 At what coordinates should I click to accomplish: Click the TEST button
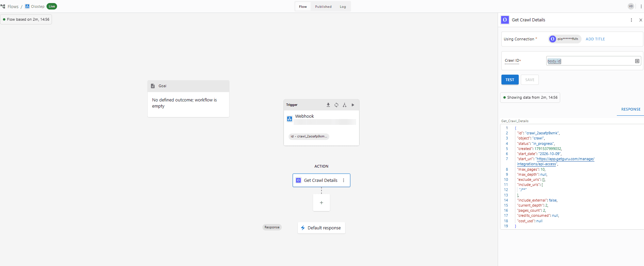pyautogui.click(x=510, y=80)
